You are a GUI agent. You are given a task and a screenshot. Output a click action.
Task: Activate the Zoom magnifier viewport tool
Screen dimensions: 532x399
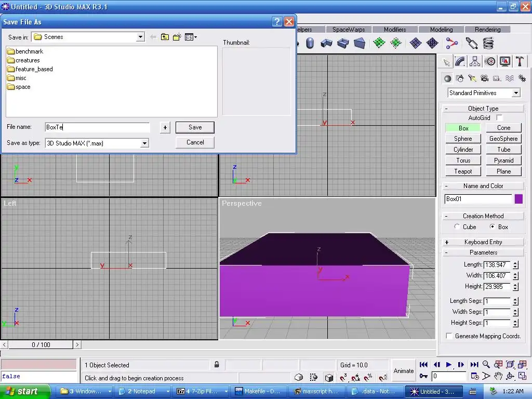click(486, 365)
